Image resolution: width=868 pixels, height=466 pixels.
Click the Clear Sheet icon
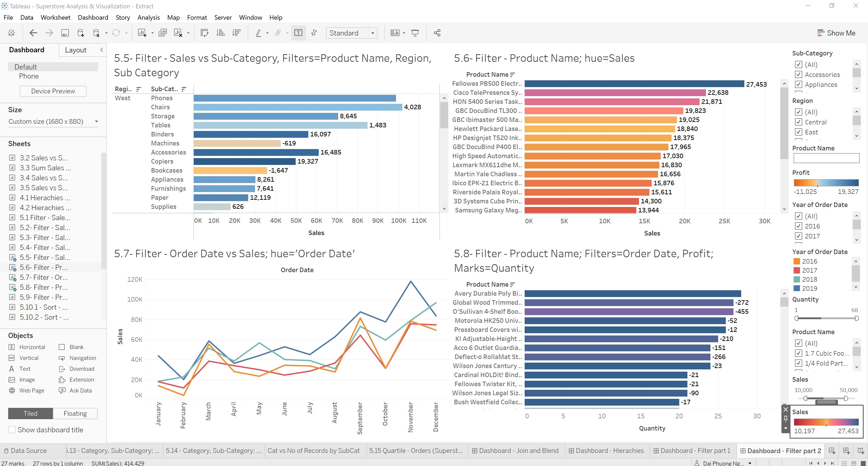coord(178,33)
